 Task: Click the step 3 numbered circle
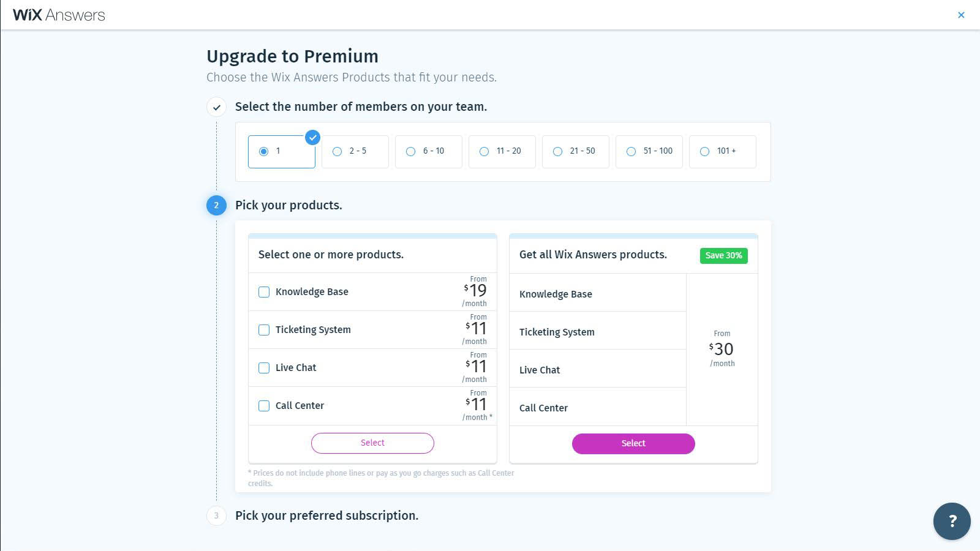tap(216, 515)
